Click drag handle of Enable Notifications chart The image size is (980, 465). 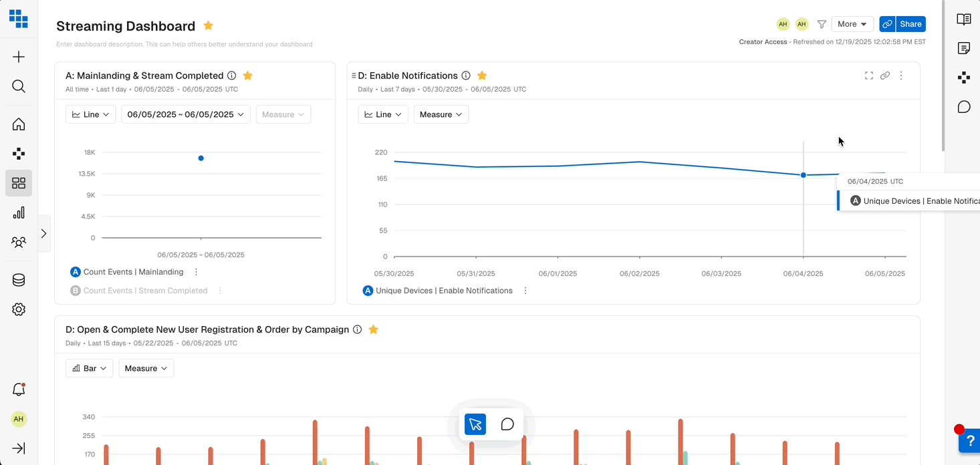click(x=354, y=75)
